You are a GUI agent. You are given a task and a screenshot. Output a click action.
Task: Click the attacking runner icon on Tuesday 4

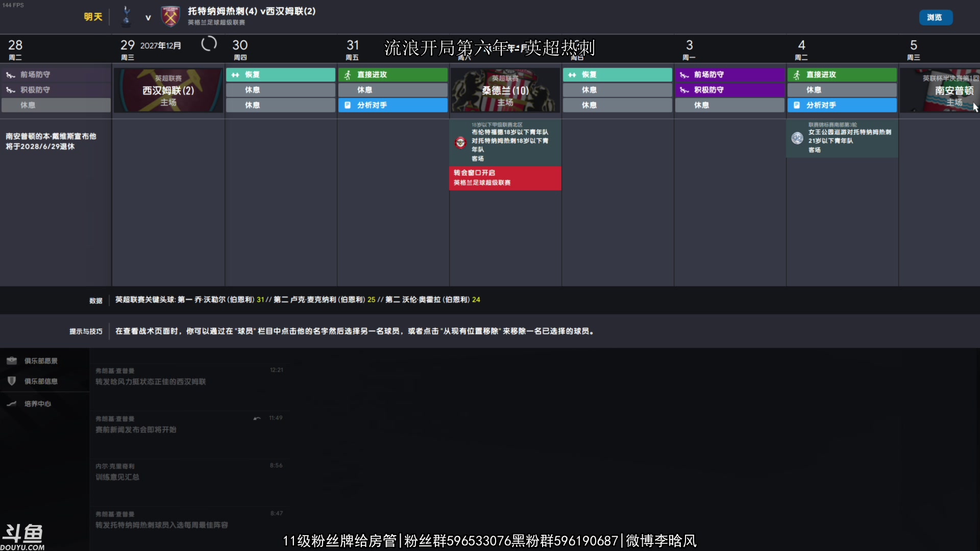click(x=797, y=74)
